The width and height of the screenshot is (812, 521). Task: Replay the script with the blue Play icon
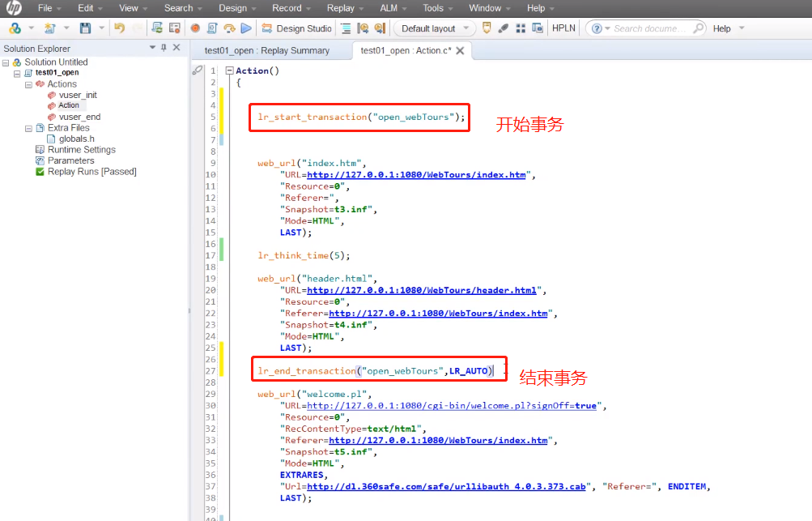(246, 28)
